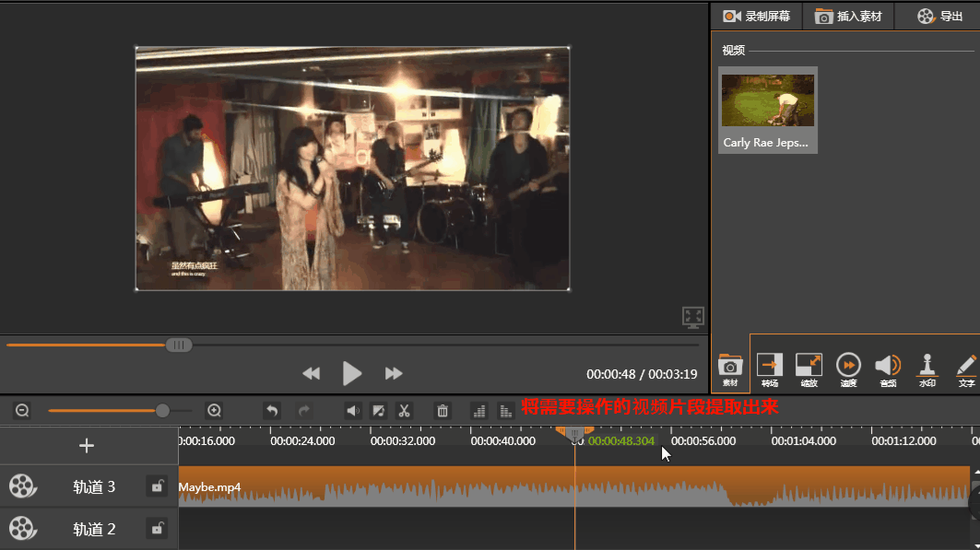Screen dimensions: 980x550
Task: Open the 水印 watermark tab
Action: (x=927, y=369)
